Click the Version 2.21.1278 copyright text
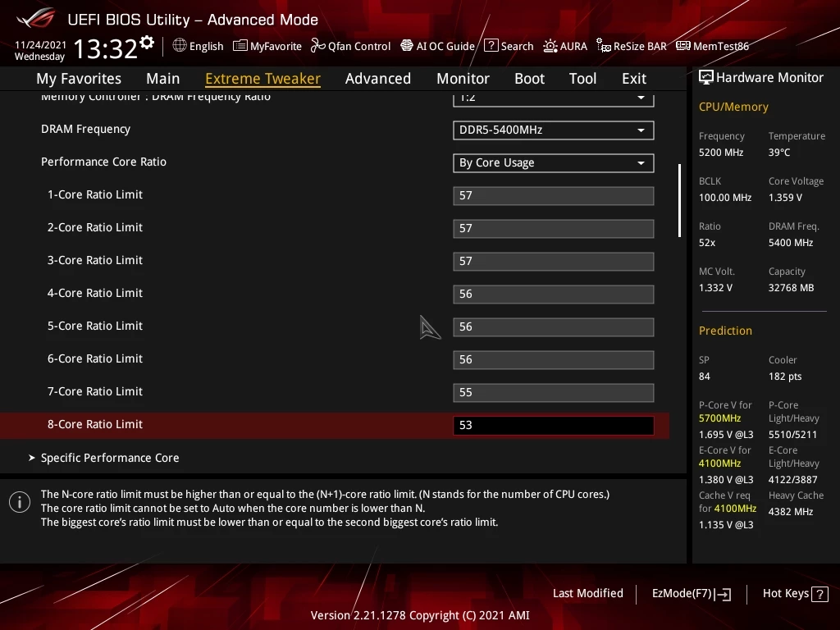The width and height of the screenshot is (840, 630). tap(420, 615)
